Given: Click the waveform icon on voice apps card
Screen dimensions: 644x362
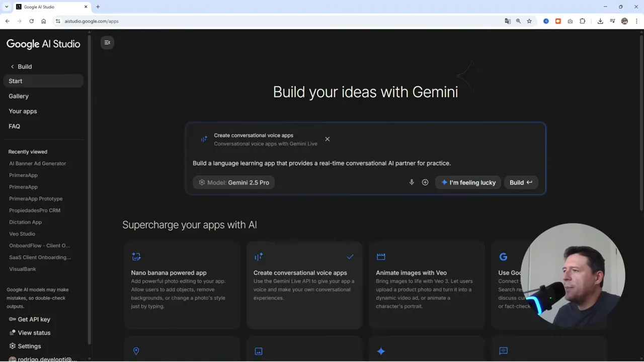Looking at the screenshot, I should click(x=259, y=256).
